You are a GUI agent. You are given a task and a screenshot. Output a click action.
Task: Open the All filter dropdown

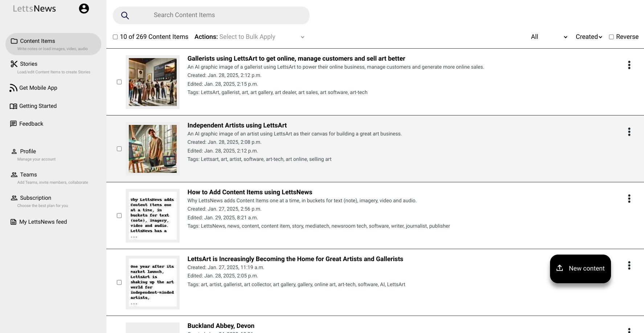[549, 37]
